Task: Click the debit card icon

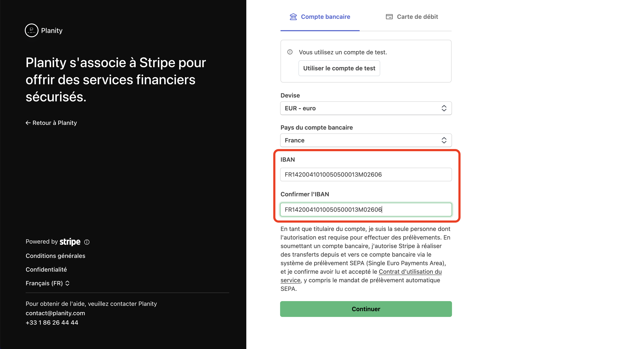Action: click(389, 17)
